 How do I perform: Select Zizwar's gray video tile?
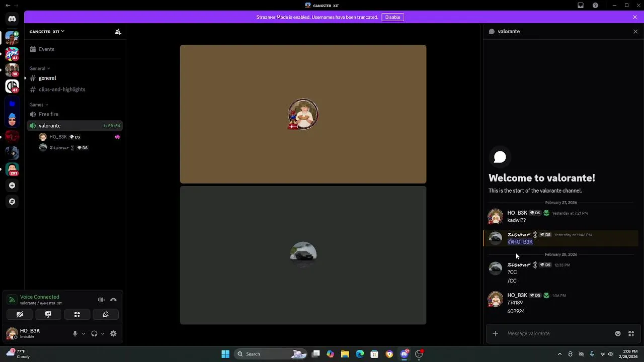click(x=303, y=255)
